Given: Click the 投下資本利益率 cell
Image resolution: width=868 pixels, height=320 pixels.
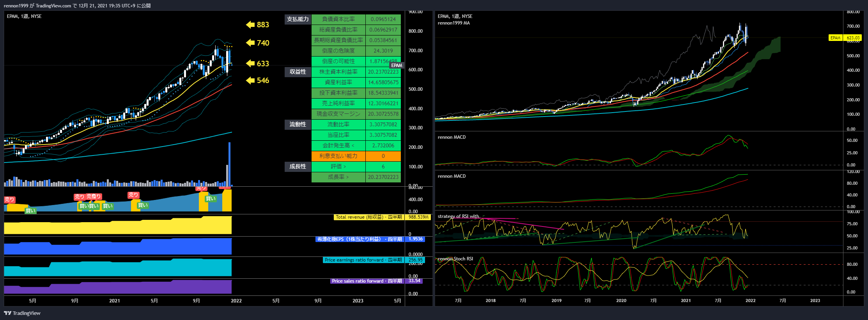Looking at the screenshot, I should (x=338, y=93).
